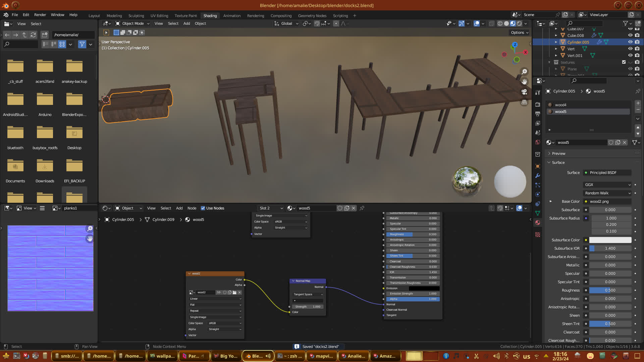This screenshot has width=644, height=362.
Task: Open the Material properties tab icon
Action: point(538,223)
